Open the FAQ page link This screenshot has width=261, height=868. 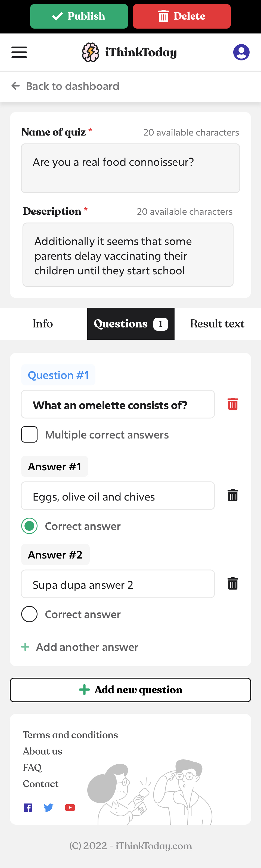coord(32,767)
